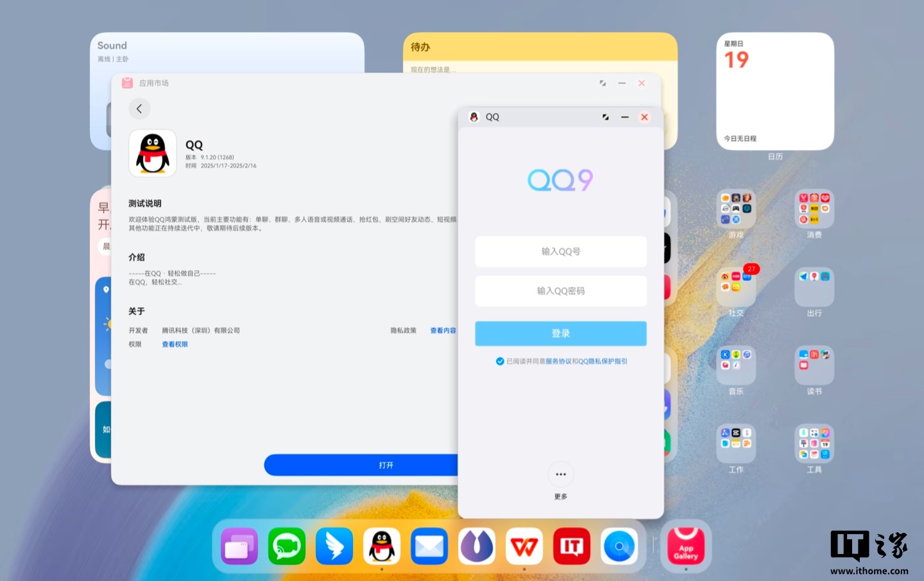Viewport: 924px width, 581px height.
Task: Click the 更多 three-dots button
Action: (x=561, y=475)
